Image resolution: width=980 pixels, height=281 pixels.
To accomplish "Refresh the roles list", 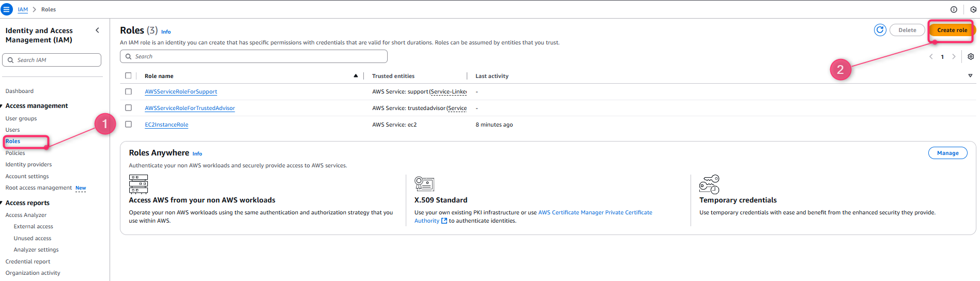I will 880,30.
